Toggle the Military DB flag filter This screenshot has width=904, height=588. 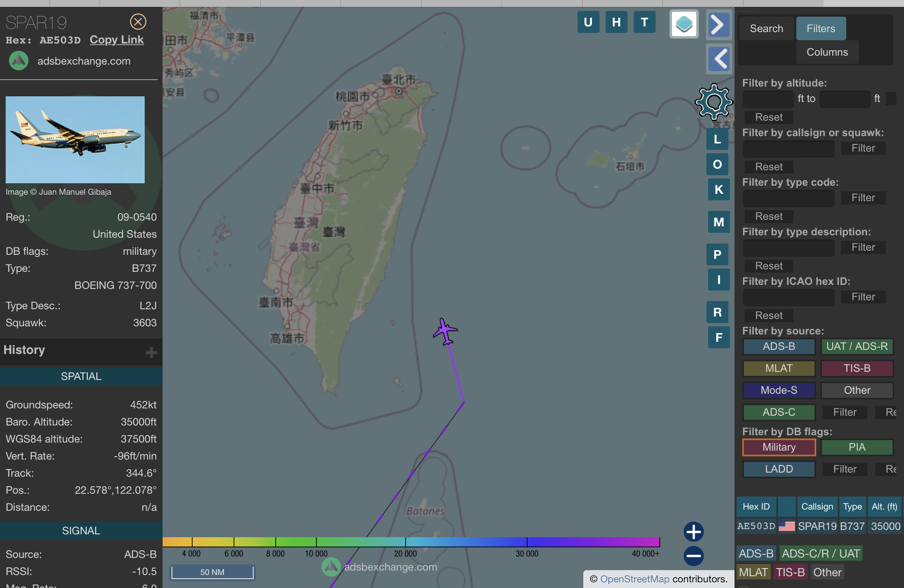(779, 447)
